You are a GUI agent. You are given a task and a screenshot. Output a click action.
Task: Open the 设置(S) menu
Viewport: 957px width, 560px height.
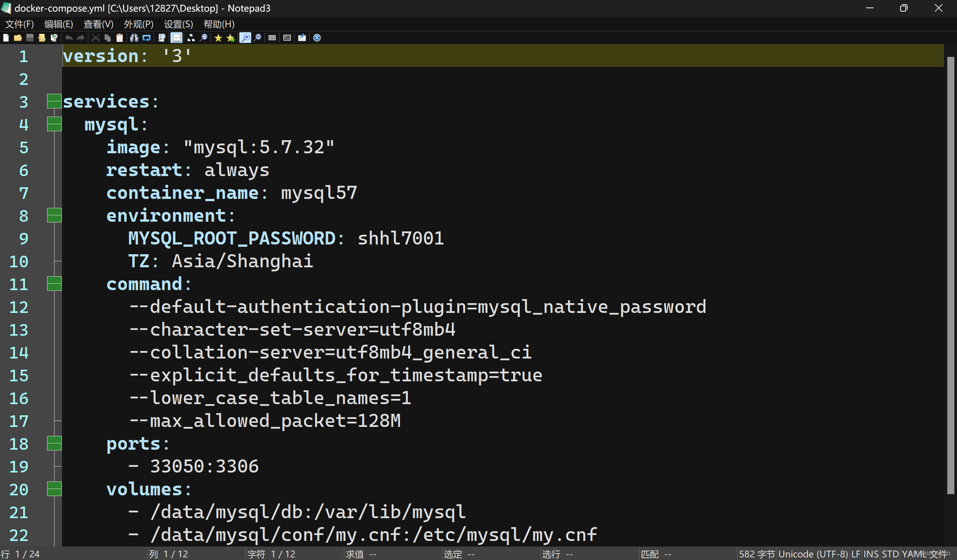click(178, 24)
